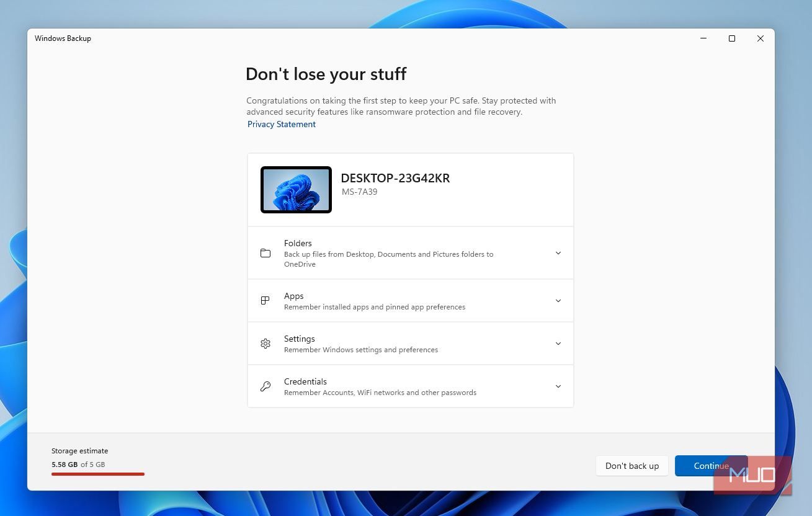This screenshot has height=516, width=812.
Task: Click the DESKTOP-23G42KR device name
Action: tap(395, 178)
